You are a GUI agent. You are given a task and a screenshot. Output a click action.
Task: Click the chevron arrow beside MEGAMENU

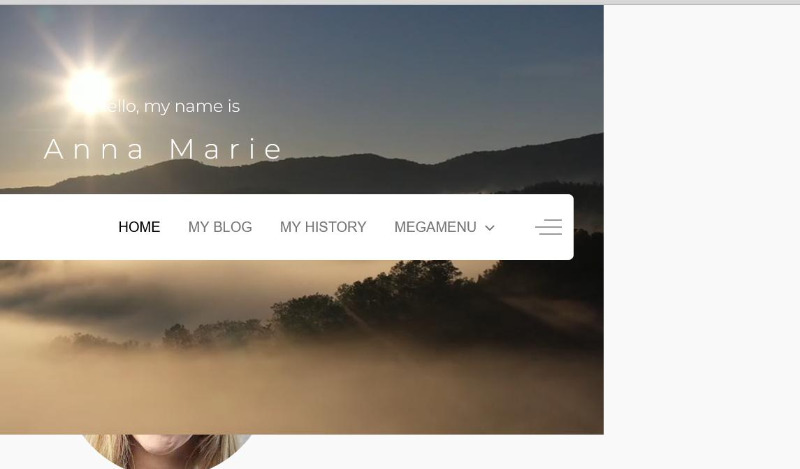[x=489, y=228]
